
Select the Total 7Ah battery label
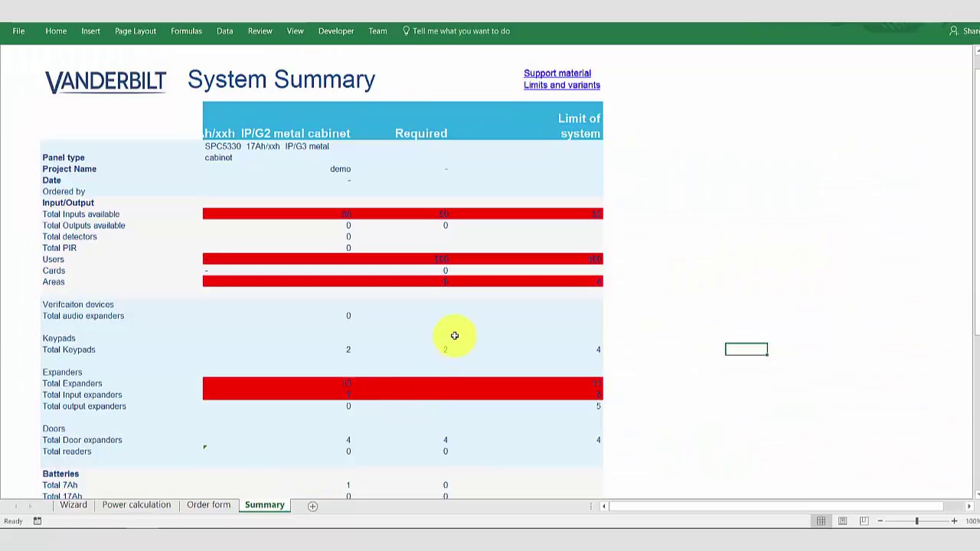coord(60,485)
